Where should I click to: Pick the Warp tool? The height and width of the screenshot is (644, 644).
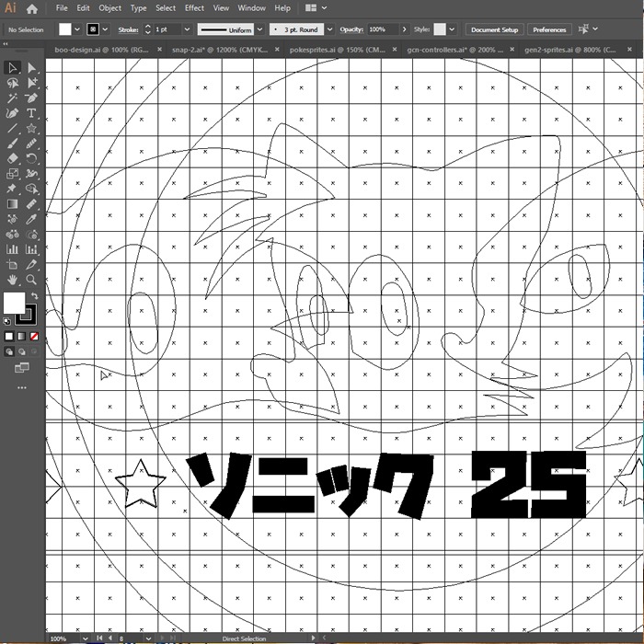[x=31, y=174]
